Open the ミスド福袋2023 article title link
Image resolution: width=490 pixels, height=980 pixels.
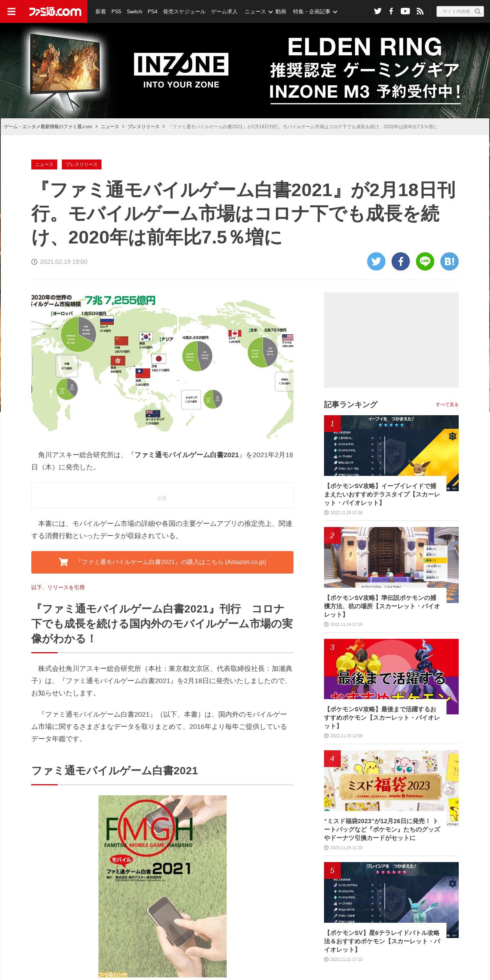click(x=382, y=829)
